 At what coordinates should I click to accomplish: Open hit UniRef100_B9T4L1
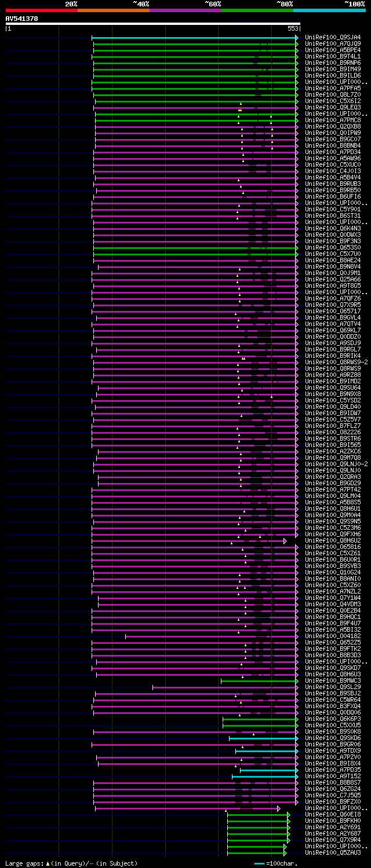333,56
